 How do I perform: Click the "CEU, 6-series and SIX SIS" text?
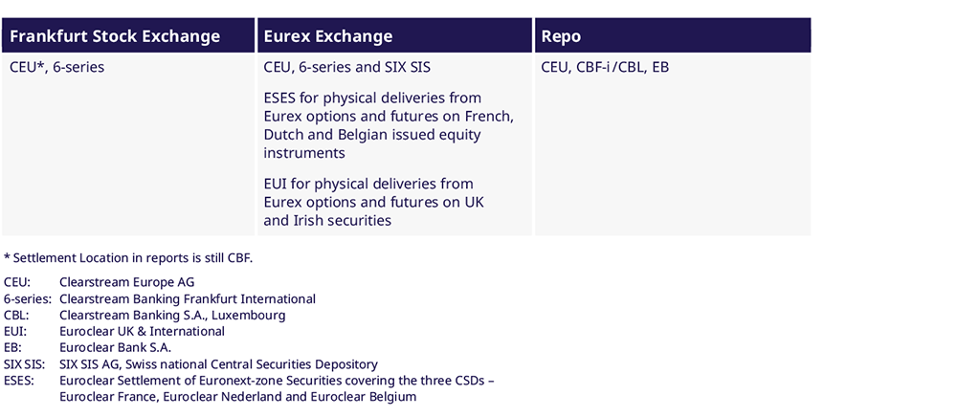pyautogui.click(x=353, y=68)
